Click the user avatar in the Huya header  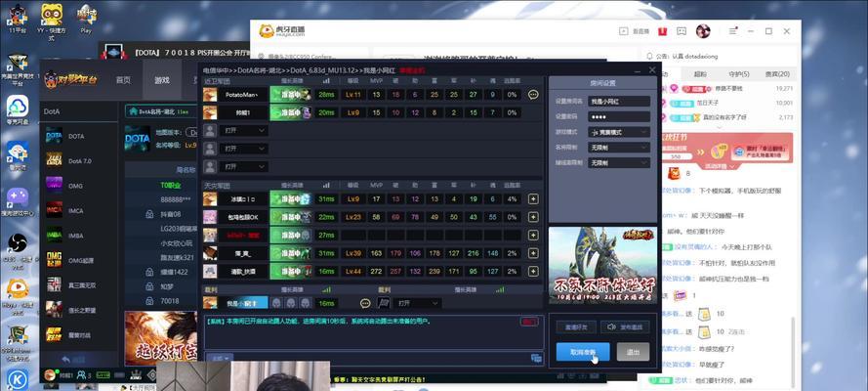pos(703,31)
